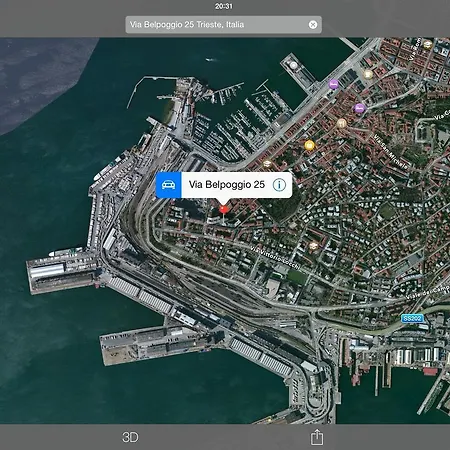Tap the Via San Michele street label
The height and width of the screenshot is (450, 450).
pos(391,152)
